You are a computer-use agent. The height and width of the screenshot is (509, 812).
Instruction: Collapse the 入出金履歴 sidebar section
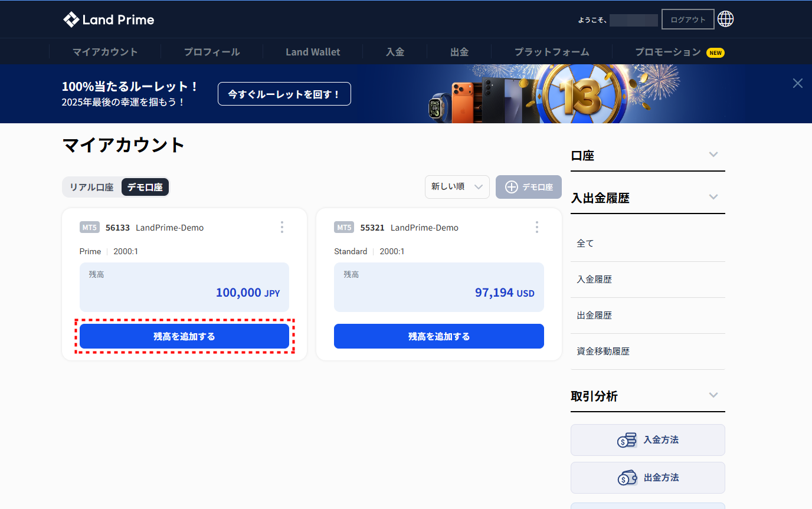pyautogui.click(x=713, y=197)
